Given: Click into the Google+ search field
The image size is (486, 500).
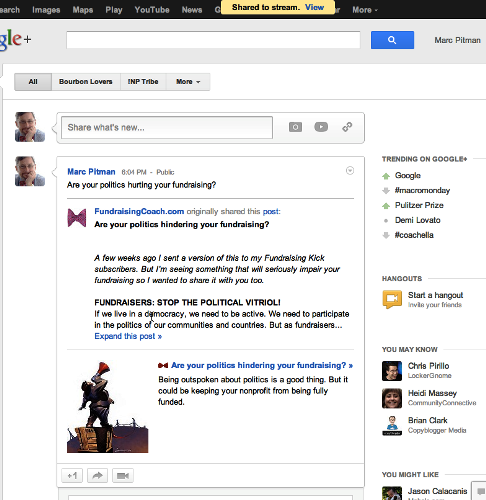Looking at the screenshot, I should pyautogui.click(x=213, y=40).
